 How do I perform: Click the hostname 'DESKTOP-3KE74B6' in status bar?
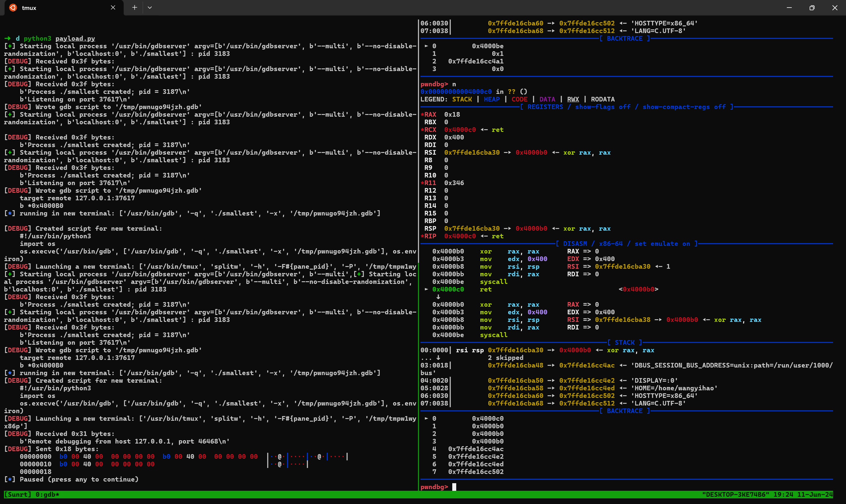pyautogui.click(x=736, y=494)
